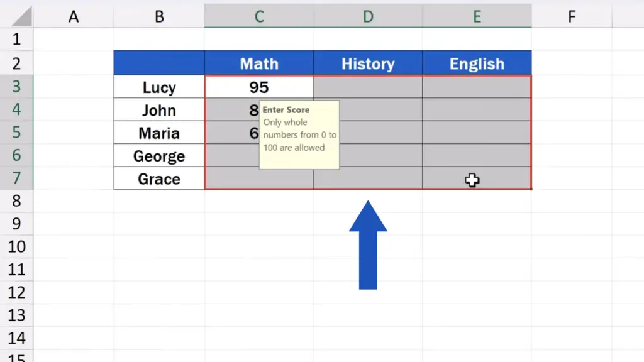The height and width of the screenshot is (362, 644).
Task: Select the column B header
Action: click(159, 17)
